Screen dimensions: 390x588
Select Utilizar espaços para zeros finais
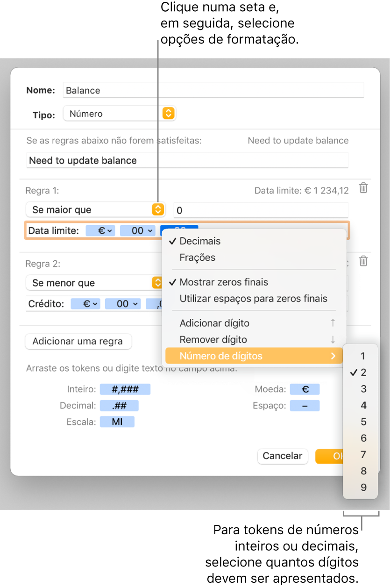[x=254, y=299]
